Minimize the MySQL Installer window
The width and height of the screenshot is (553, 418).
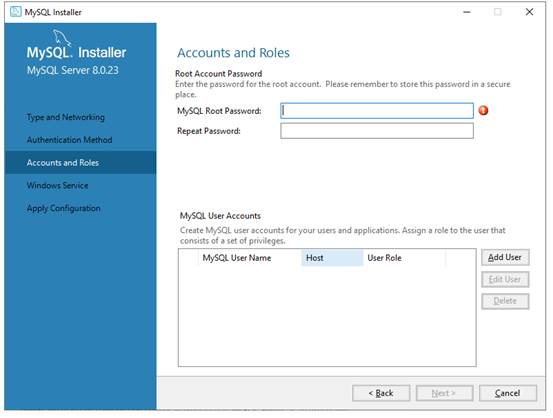coord(467,12)
